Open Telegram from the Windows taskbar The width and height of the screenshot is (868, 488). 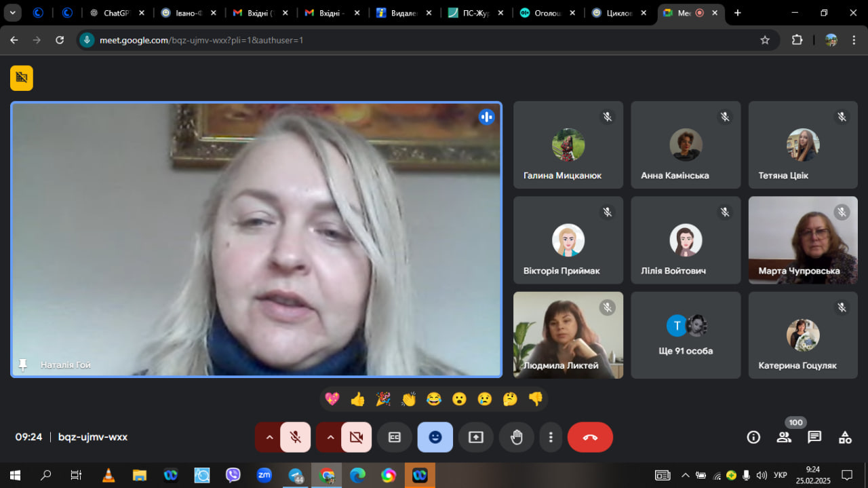click(x=296, y=475)
